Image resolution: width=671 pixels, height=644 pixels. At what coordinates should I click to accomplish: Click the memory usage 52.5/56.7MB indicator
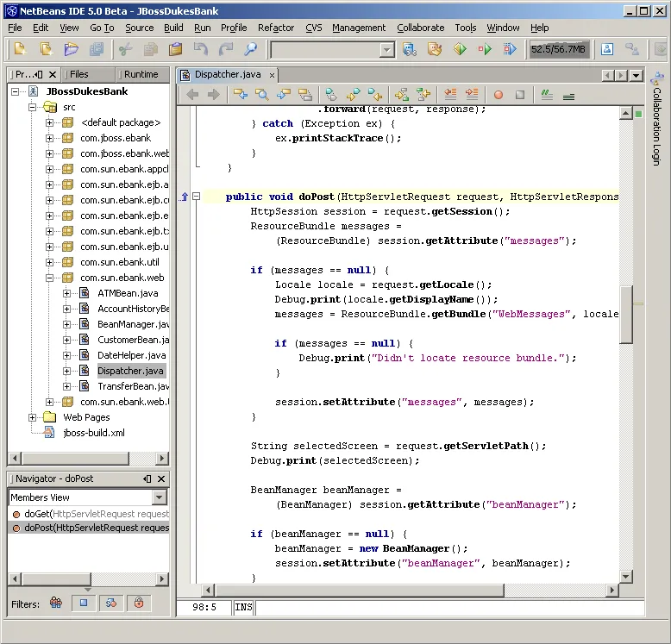pos(558,49)
